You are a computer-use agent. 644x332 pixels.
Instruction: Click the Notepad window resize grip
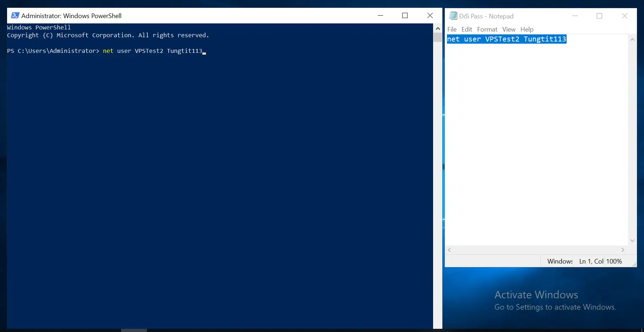click(x=634, y=264)
